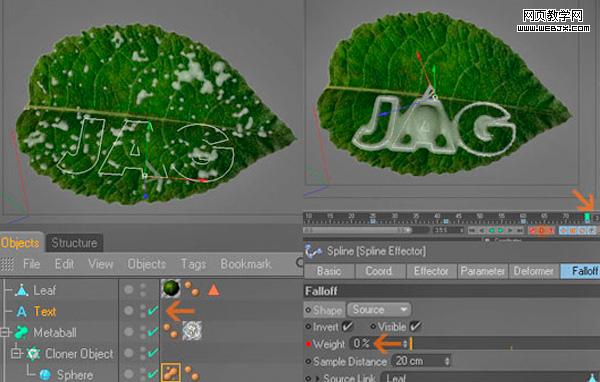Image resolution: width=600 pixels, height=382 pixels.
Task: Click the Text spline object icon
Action: point(22,311)
